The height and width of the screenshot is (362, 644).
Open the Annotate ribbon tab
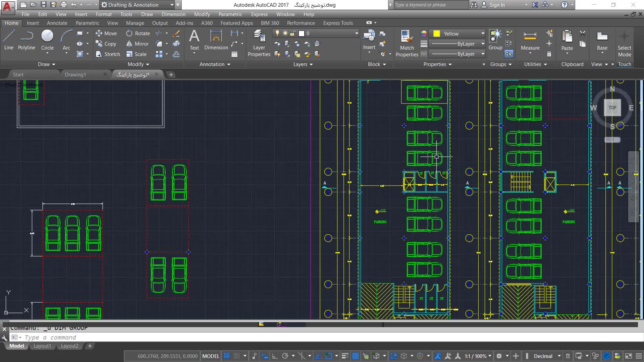click(57, 23)
